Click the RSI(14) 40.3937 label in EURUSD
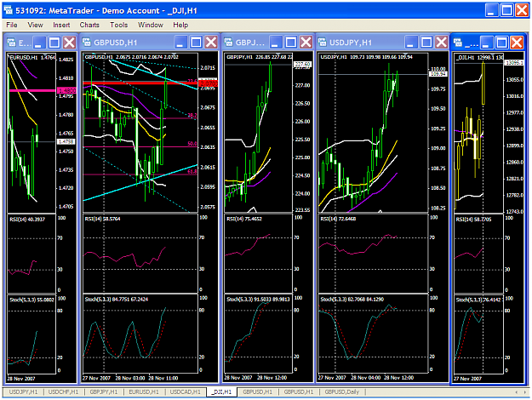This screenshot has width=532, height=400. (27, 220)
